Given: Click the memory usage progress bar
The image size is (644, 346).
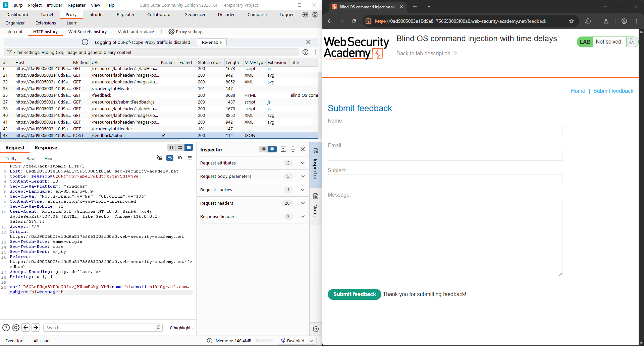Looking at the screenshot, I should click(x=265, y=341).
